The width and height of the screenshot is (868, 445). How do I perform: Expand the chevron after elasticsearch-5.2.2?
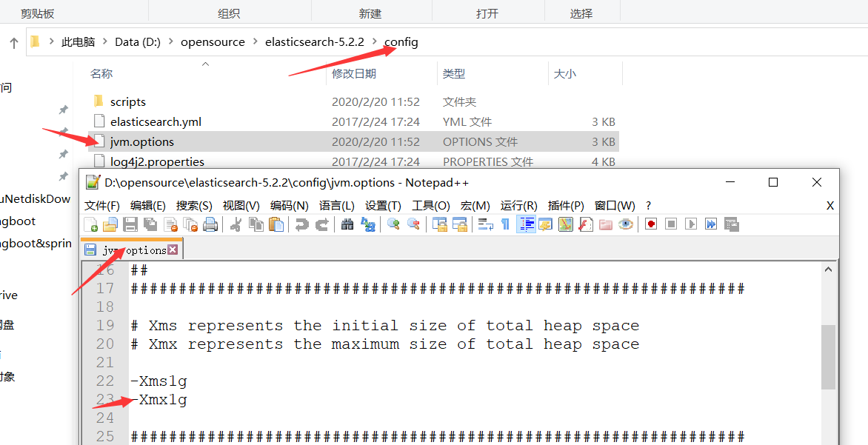tap(375, 41)
